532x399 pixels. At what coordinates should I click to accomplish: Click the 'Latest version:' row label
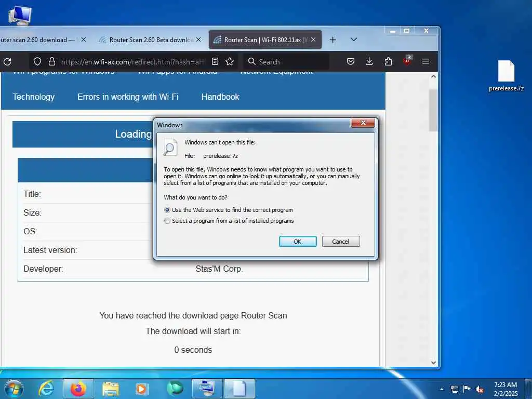click(x=50, y=250)
